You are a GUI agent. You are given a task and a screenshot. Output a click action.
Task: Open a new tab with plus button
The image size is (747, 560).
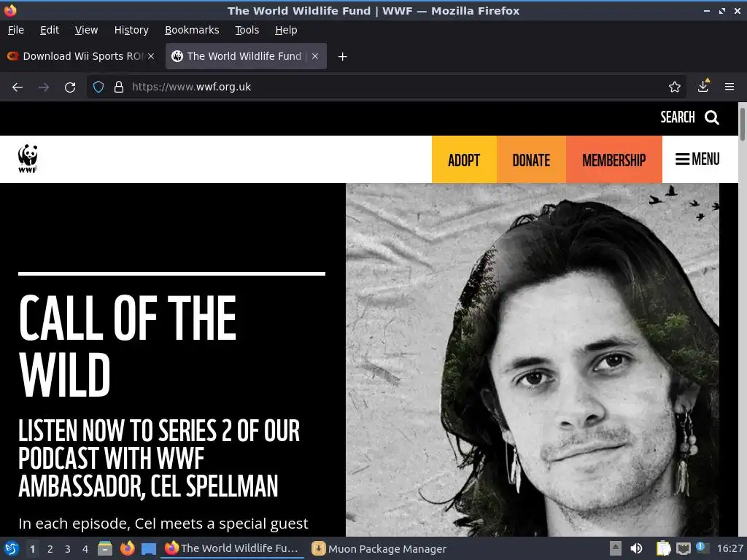click(342, 57)
